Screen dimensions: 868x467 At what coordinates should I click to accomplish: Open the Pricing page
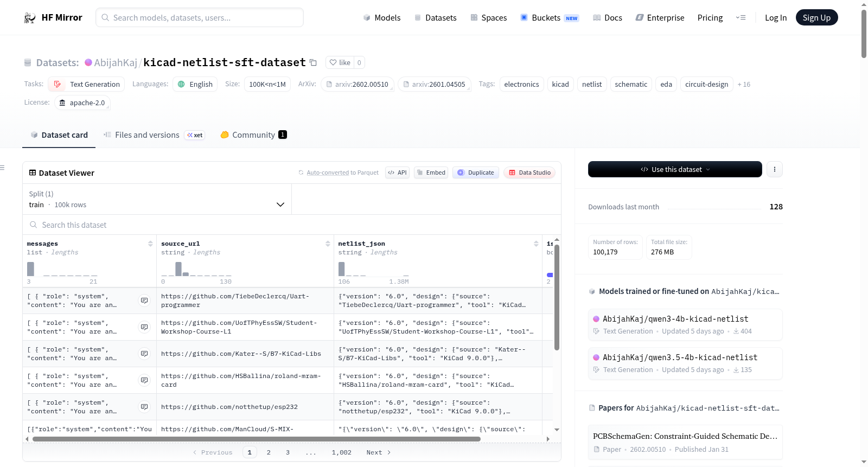[x=710, y=18]
